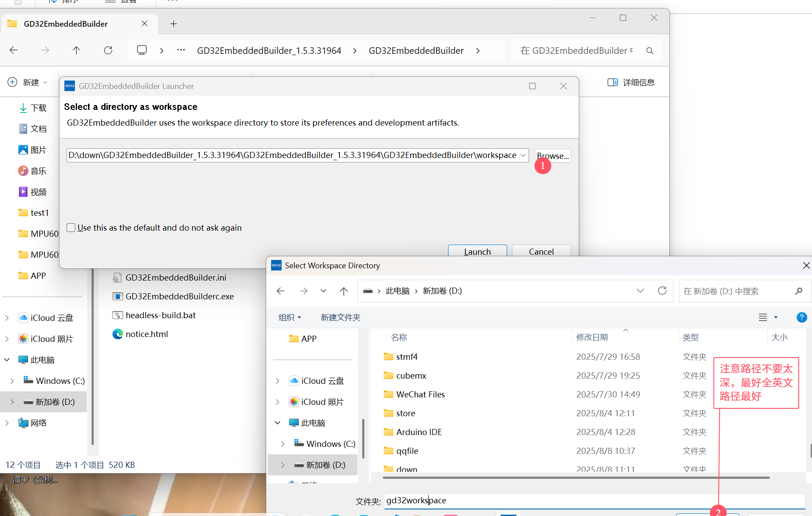Screen dimensions: 812x516
Task: Select notice.html file
Action: (x=141, y=334)
